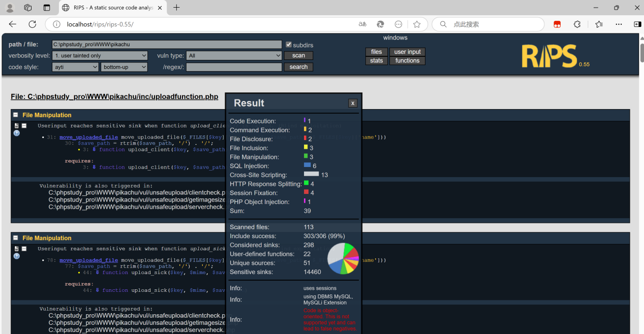644x334 pixels.
Task: Open the browser Settings and more menu
Action: 619,24
